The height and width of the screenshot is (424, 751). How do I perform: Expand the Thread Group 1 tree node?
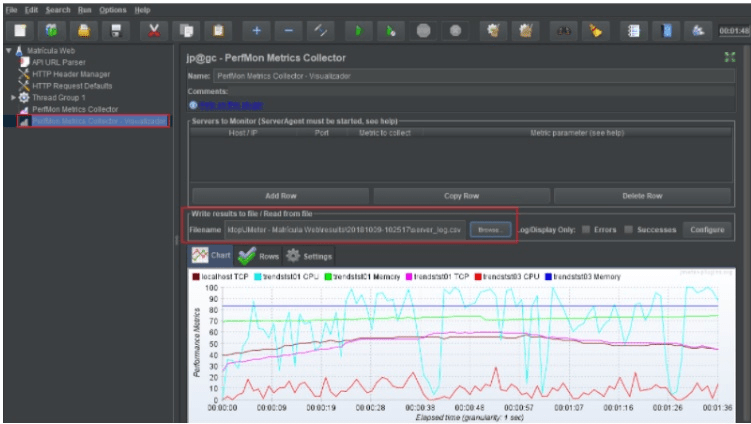coord(13,98)
